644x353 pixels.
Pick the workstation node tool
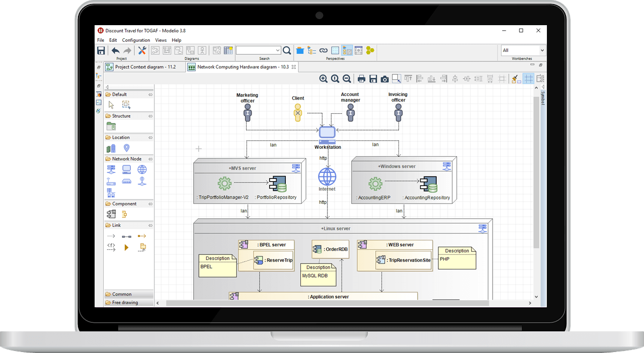pos(127,170)
